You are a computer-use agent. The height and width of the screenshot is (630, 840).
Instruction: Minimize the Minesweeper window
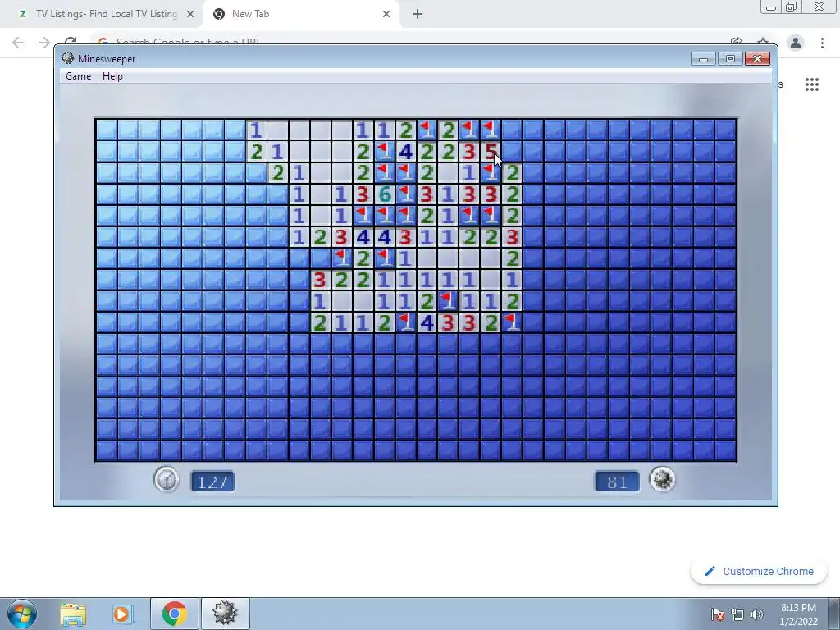tap(703, 58)
